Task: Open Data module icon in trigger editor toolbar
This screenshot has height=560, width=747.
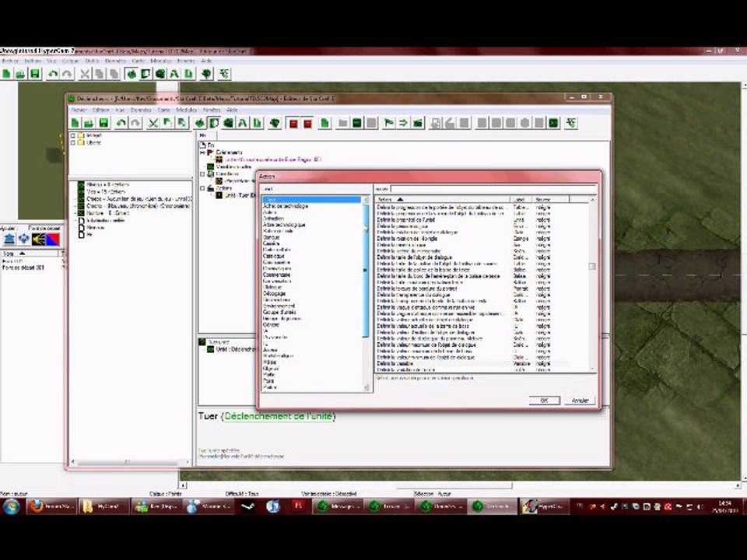Action: pos(228,123)
